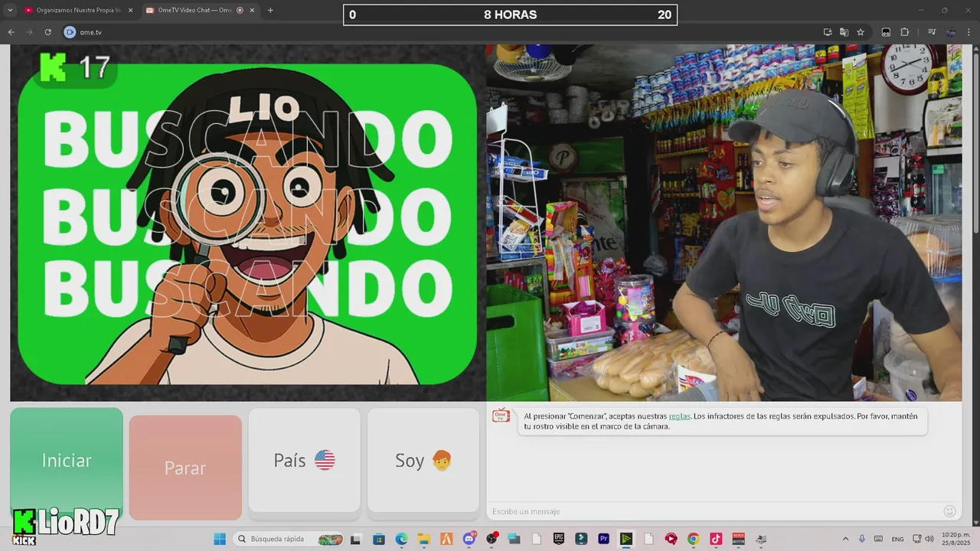Open File Explorer from the taskbar
This screenshot has width=980, height=551.
pyautogui.click(x=423, y=539)
